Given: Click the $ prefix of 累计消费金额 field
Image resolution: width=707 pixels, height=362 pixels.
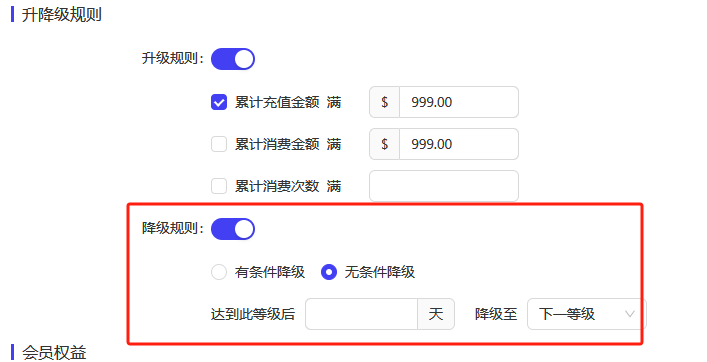Looking at the screenshot, I should [x=385, y=144].
